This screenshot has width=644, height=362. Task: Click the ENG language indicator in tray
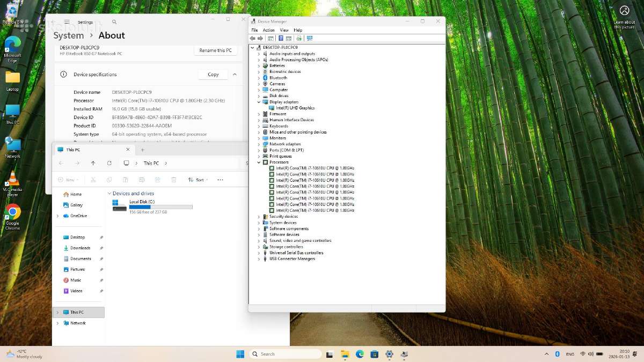pos(570,354)
